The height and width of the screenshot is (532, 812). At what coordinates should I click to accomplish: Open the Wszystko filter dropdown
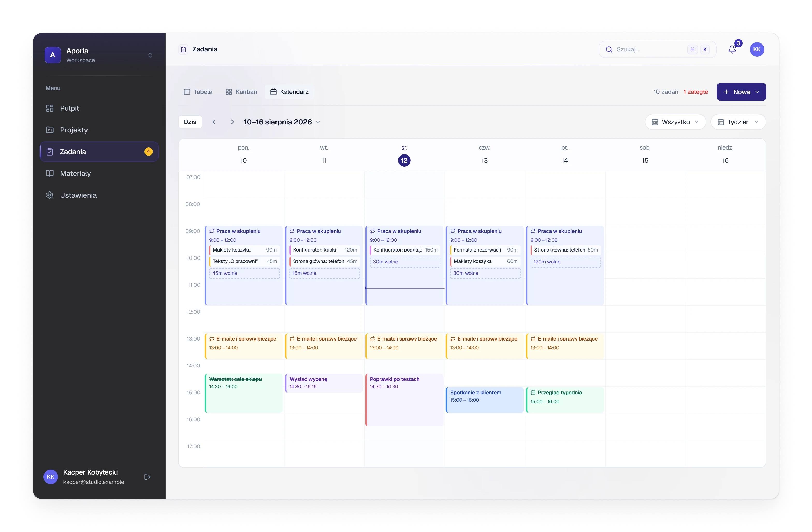pos(675,122)
